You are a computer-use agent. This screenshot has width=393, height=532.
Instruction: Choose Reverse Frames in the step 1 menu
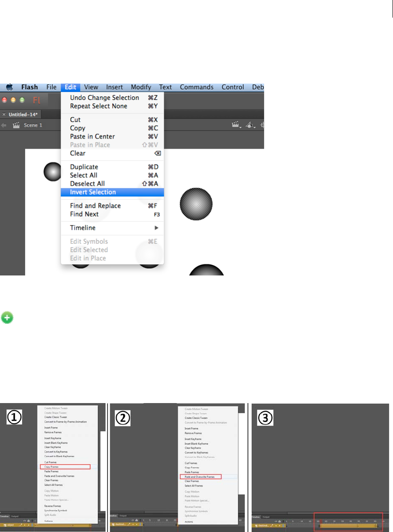(x=52, y=506)
